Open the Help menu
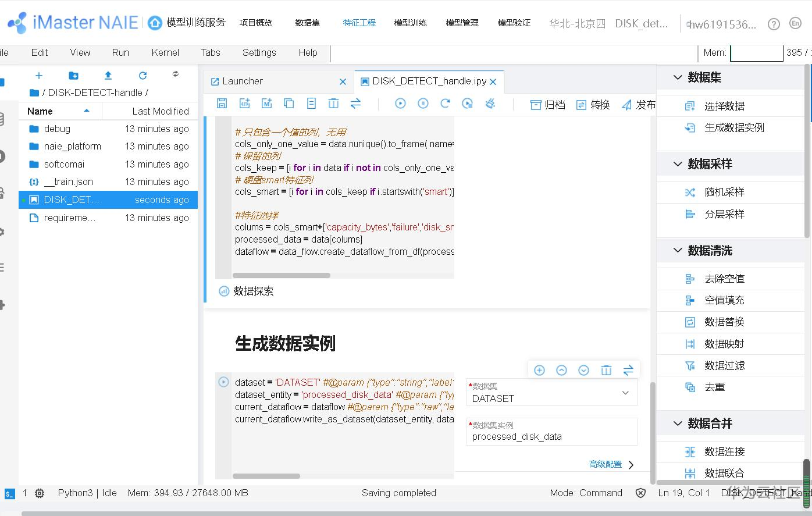Image resolution: width=812 pixels, height=516 pixels. [x=308, y=52]
